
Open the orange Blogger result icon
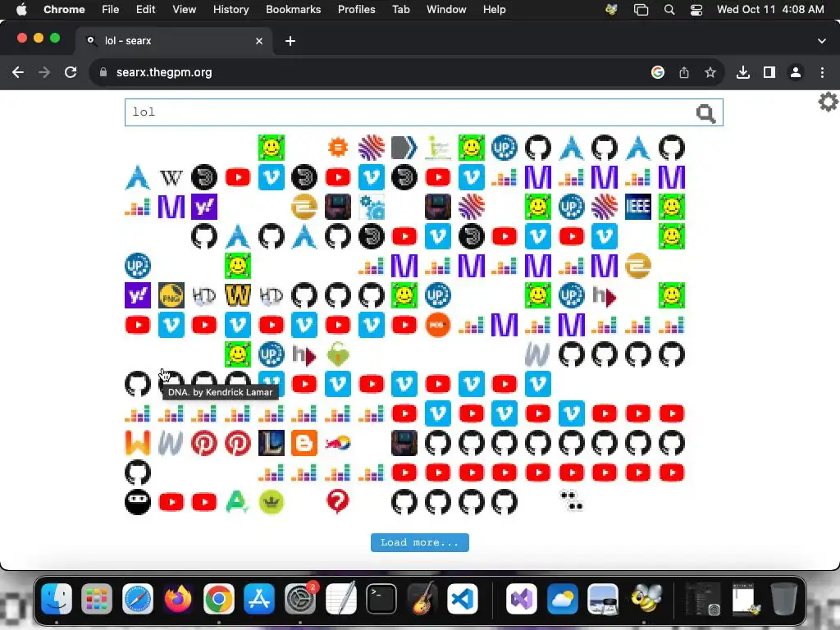(x=304, y=443)
